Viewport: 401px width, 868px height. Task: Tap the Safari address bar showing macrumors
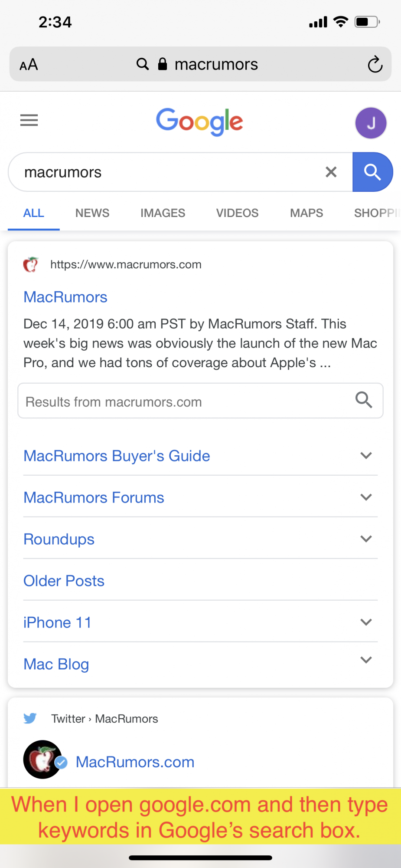pyautogui.click(x=200, y=64)
